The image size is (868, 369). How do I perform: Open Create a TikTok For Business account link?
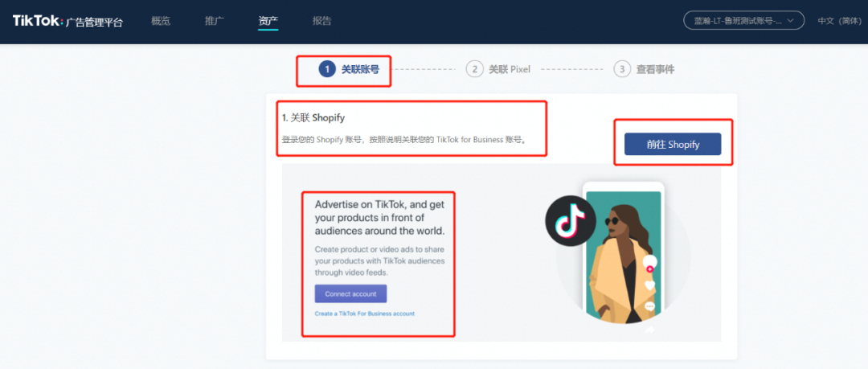click(x=364, y=314)
